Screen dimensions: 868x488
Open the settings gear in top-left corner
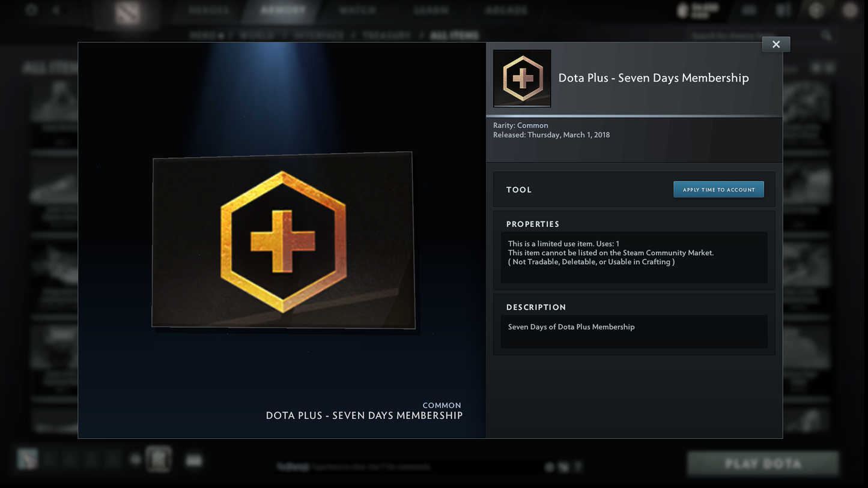click(31, 10)
